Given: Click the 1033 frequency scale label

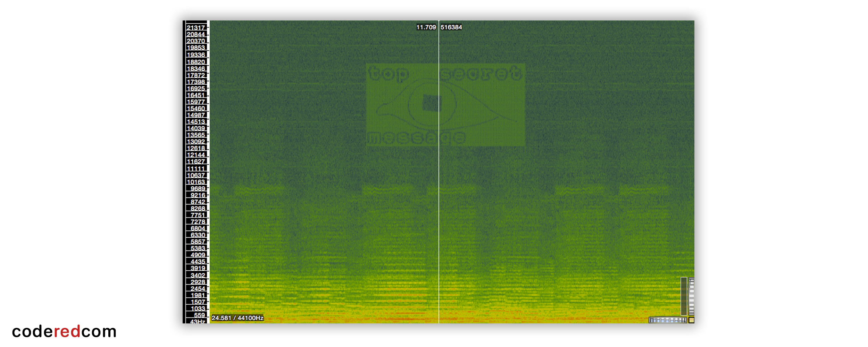Looking at the screenshot, I should pos(198,308).
